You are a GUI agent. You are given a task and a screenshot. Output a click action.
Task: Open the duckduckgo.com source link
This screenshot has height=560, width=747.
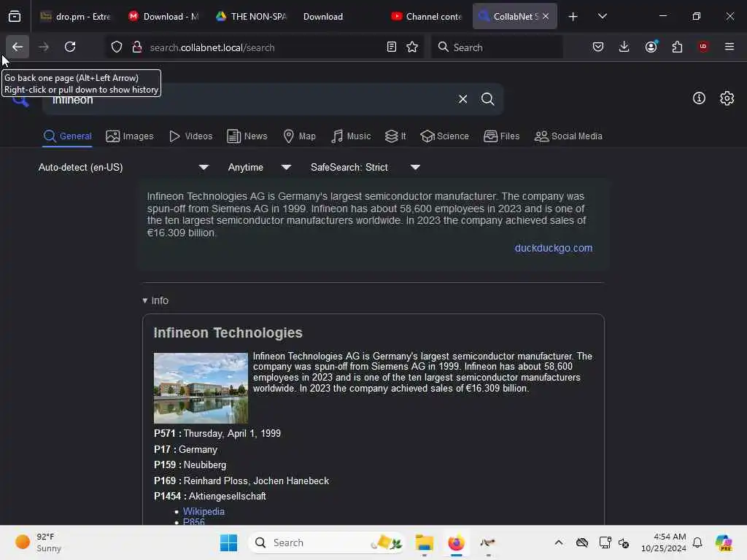click(554, 248)
